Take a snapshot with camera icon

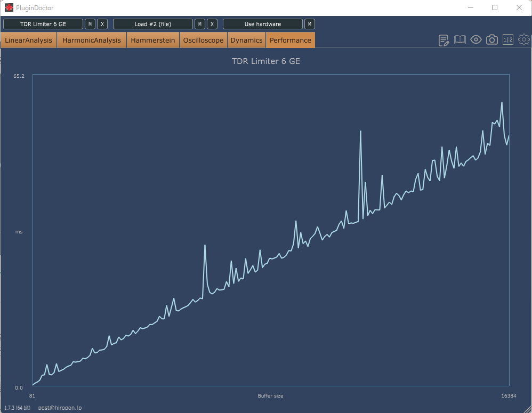(x=492, y=39)
